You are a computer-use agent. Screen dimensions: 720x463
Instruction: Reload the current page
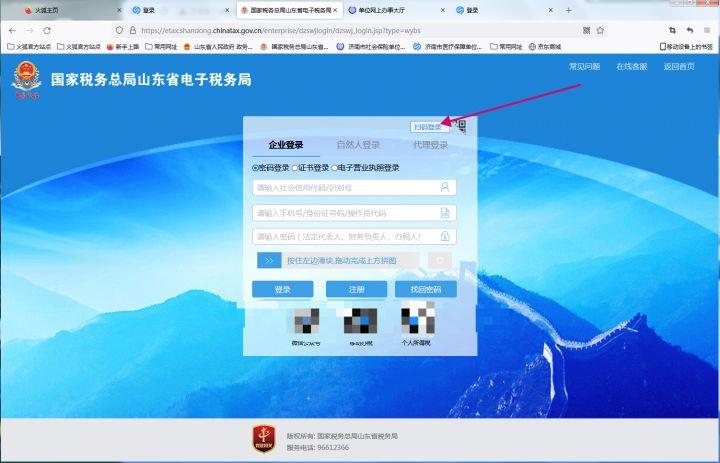[47, 30]
